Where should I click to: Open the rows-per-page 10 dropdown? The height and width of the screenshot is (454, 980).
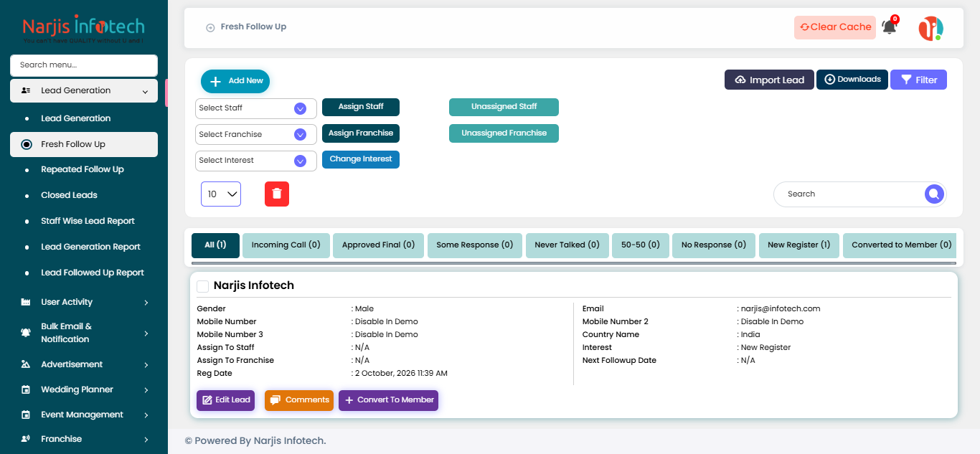pos(221,194)
